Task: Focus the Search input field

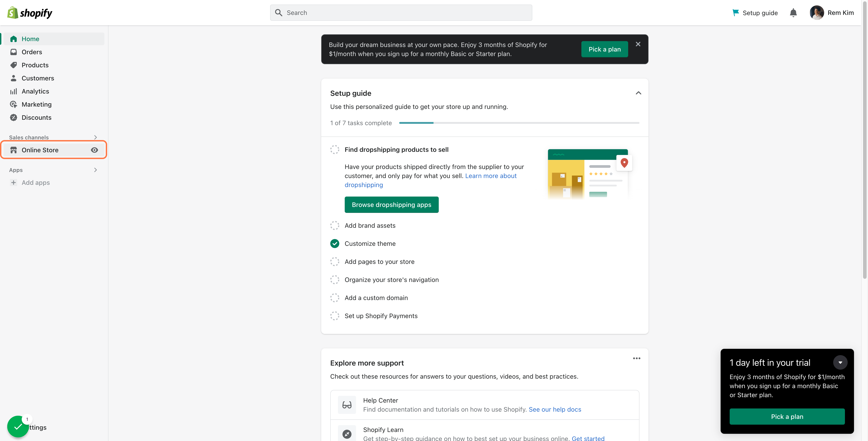Action: tap(401, 13)
